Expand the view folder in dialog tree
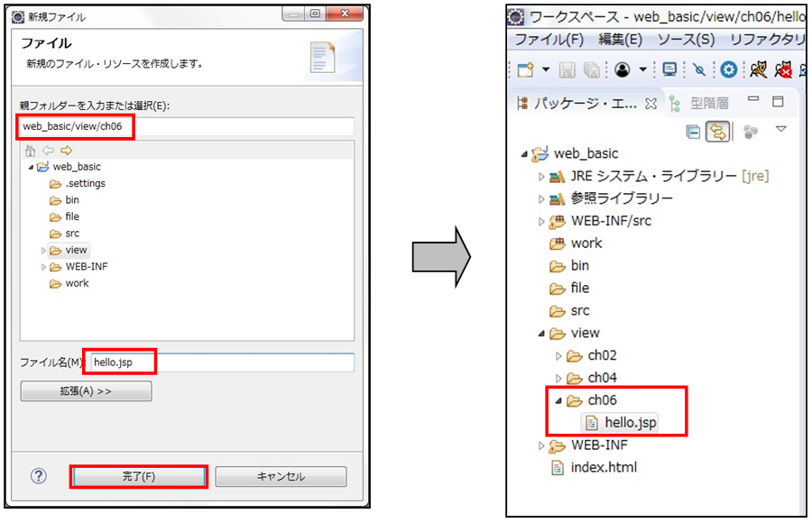Image resolution: width=812 pixels, height=523 pixels. (42, 250)
